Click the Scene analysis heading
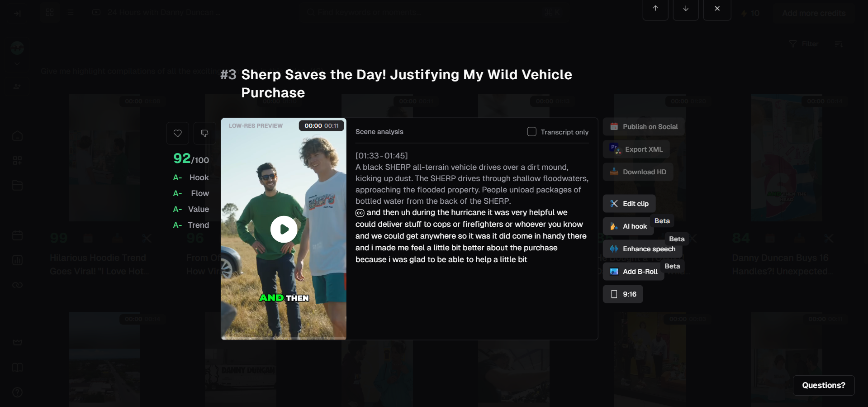The image size is (868, 407). [x=379, y=132]
